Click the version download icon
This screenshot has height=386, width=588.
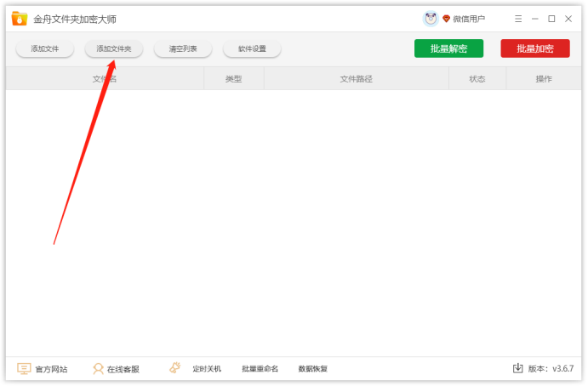click(518, 368)
